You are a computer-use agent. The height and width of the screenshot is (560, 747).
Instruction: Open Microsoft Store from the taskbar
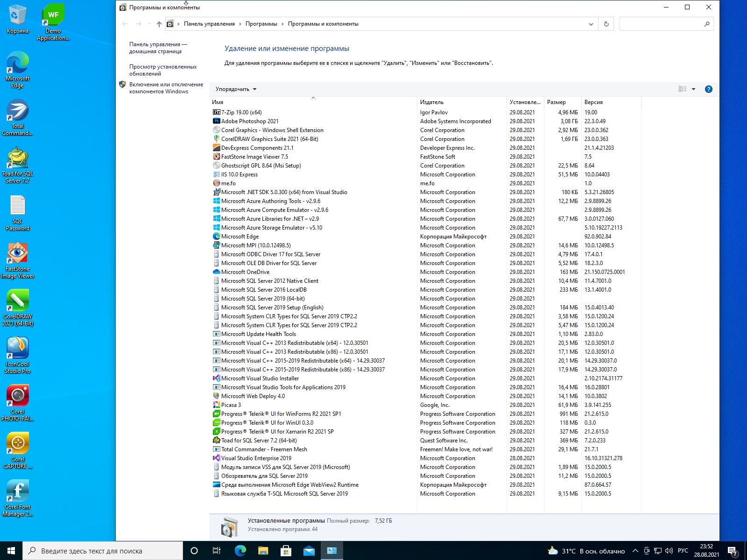pos(286,551)
